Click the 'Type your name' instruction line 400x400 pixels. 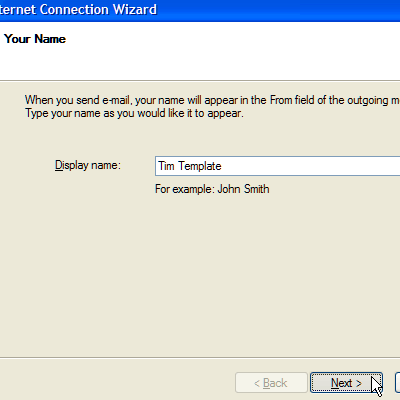coord(134,113)
